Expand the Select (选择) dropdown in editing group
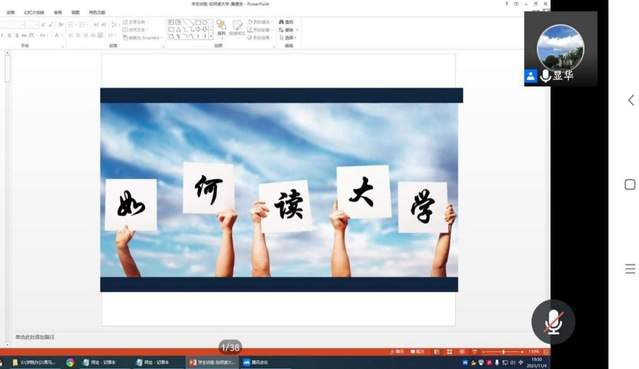The height and width of the screenshot is (369, 639). (295, 38)
